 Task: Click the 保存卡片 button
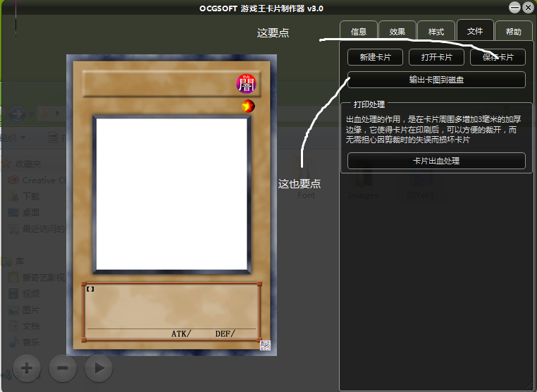pos(498,57)
